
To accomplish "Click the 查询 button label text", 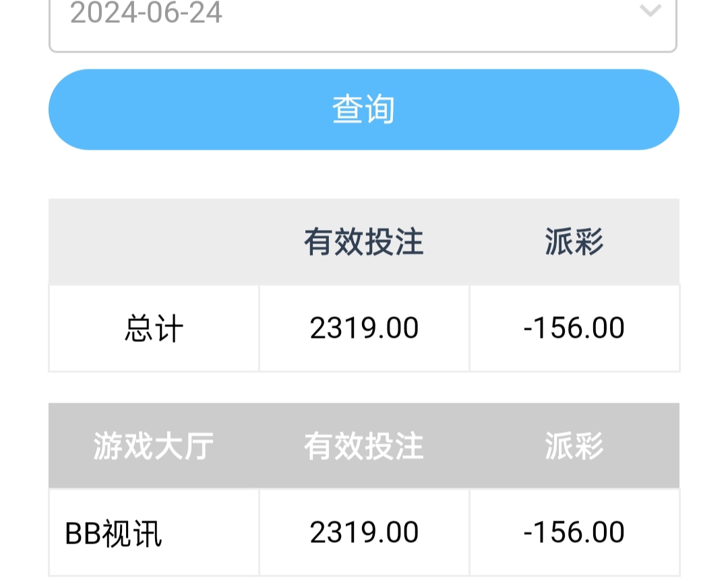I will click(363, 109).
